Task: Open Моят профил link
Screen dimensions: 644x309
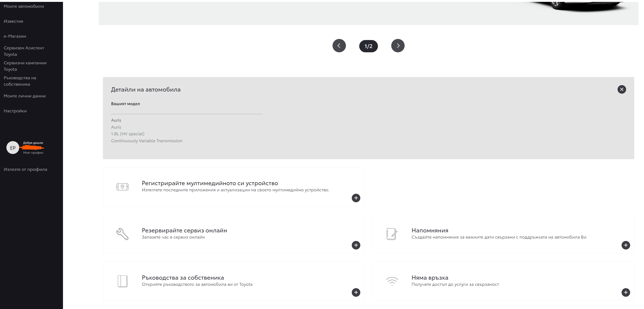Action: pos(33,153)
